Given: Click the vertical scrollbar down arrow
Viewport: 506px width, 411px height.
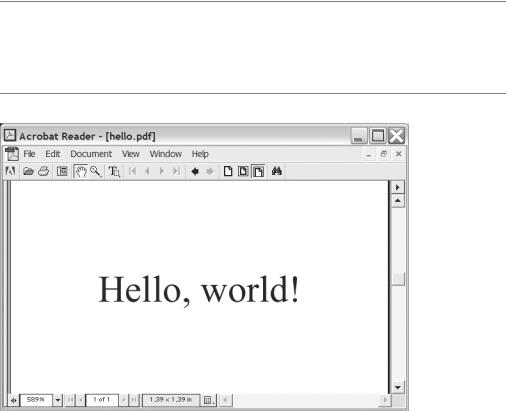Looking at the screenshot, I should click(398, 387).
